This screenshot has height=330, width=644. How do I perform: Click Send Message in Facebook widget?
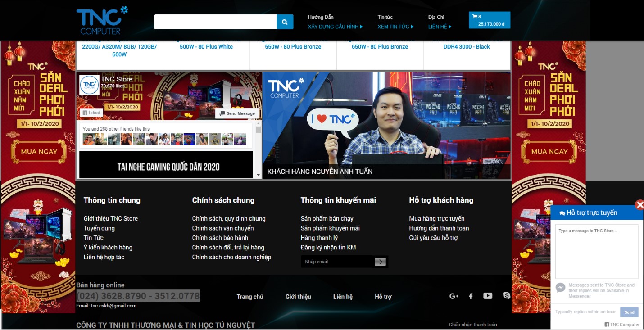click(x=237, y=113)
